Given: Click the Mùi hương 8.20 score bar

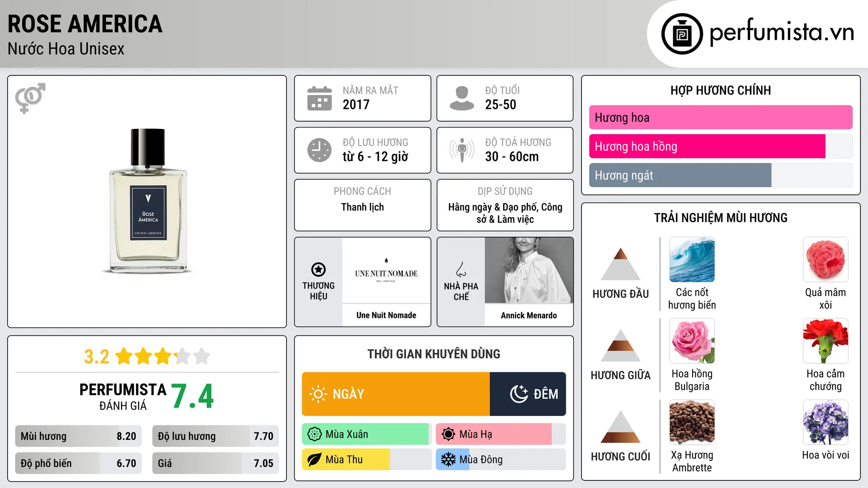Looking at the screenshot, I should [78, 436].
